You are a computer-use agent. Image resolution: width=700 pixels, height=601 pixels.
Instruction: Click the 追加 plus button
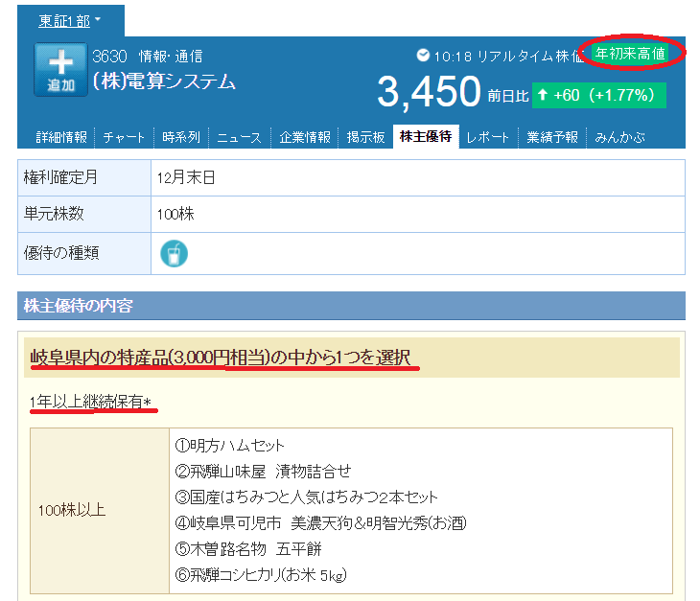click(x=60, y=70)
